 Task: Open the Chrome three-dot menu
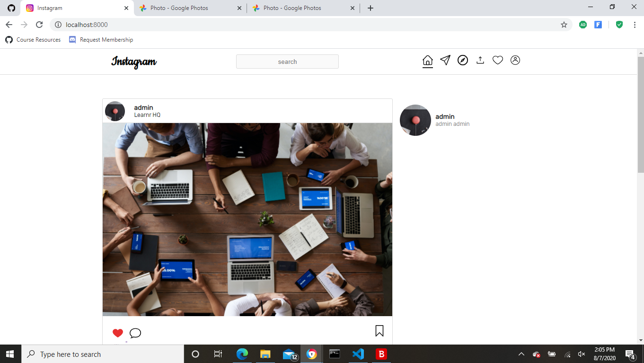pyautogui.click(x=635, y=25)
